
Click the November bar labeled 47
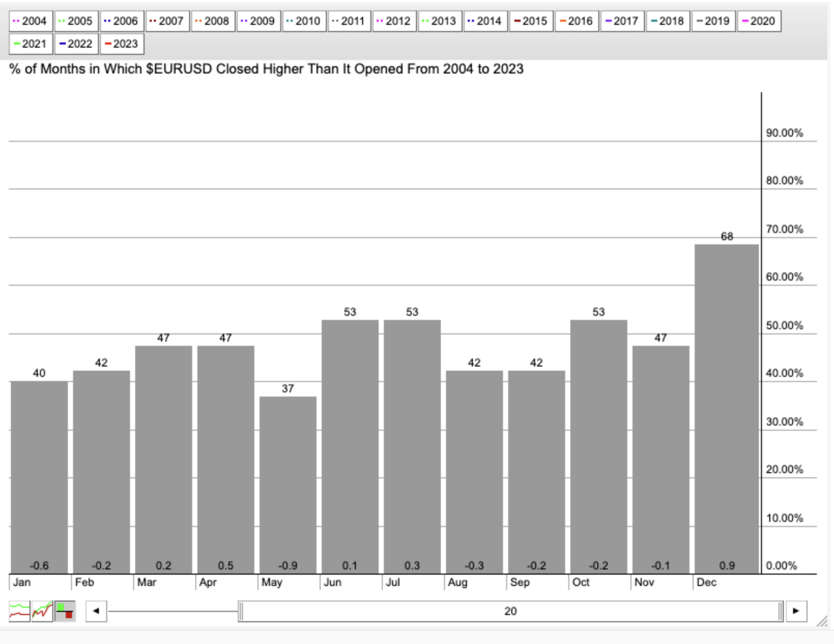coord(661,460)
